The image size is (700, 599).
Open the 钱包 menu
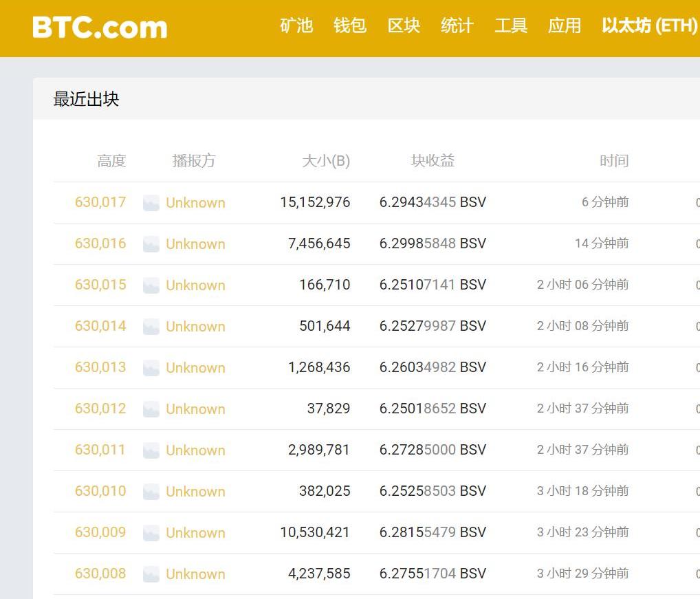(350, 26)
